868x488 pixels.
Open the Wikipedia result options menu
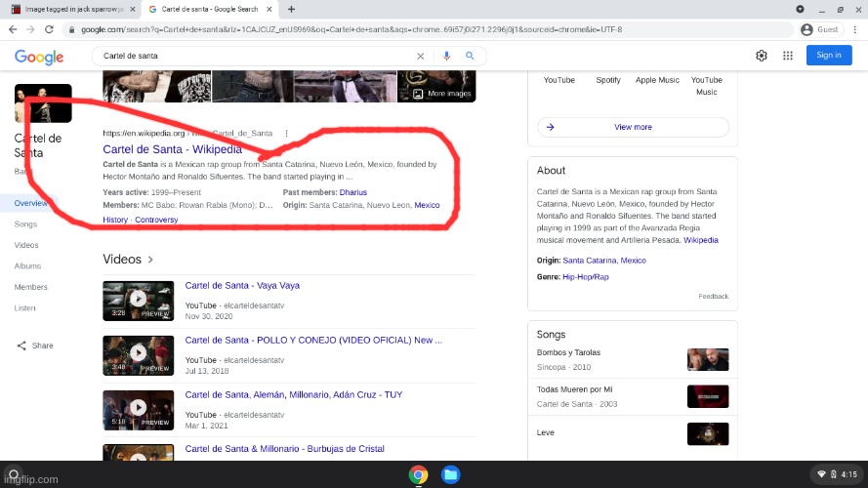click(286, 134)
